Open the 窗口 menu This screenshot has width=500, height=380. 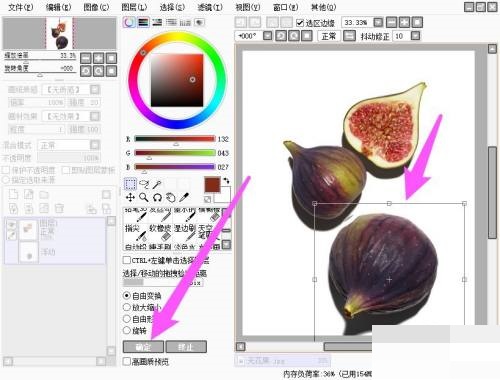coord(286,7)
